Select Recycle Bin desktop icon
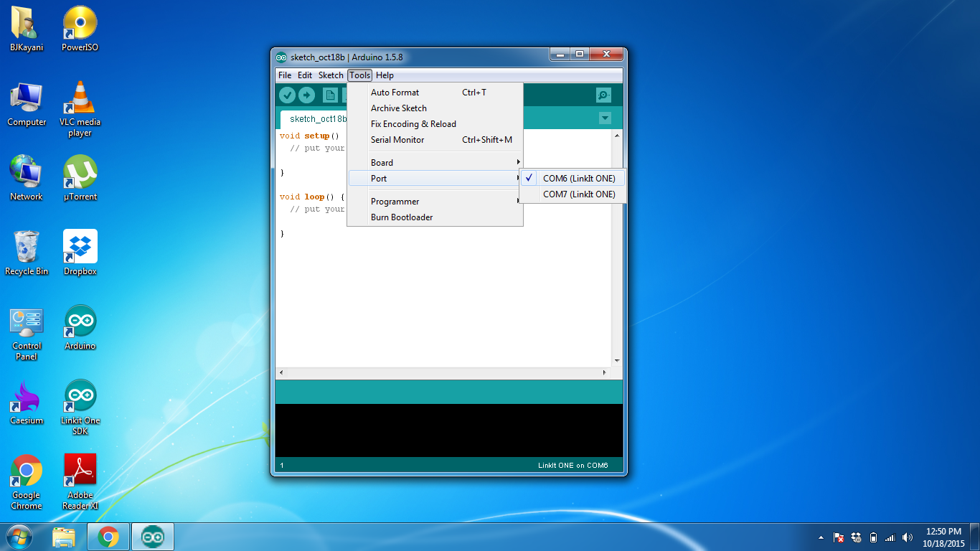The image size is (980, 551). [27, 253]
